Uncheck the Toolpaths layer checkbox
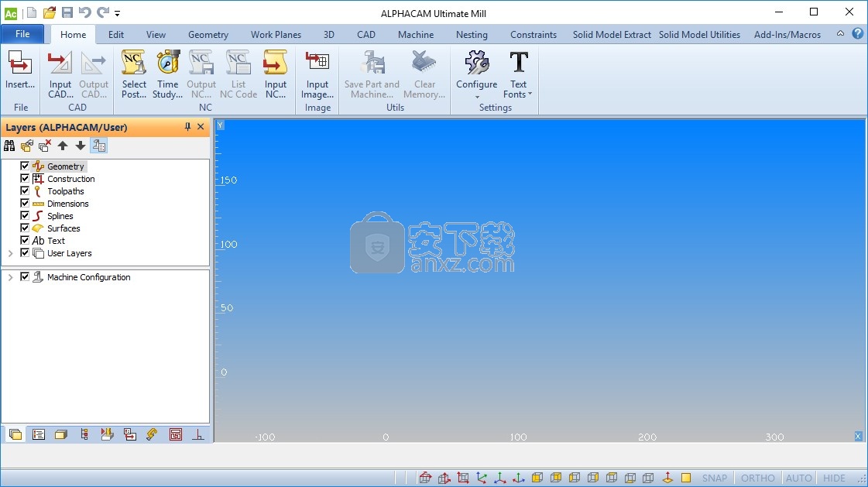The height and width of the screenshot is (487, 868). pos(24,190)
